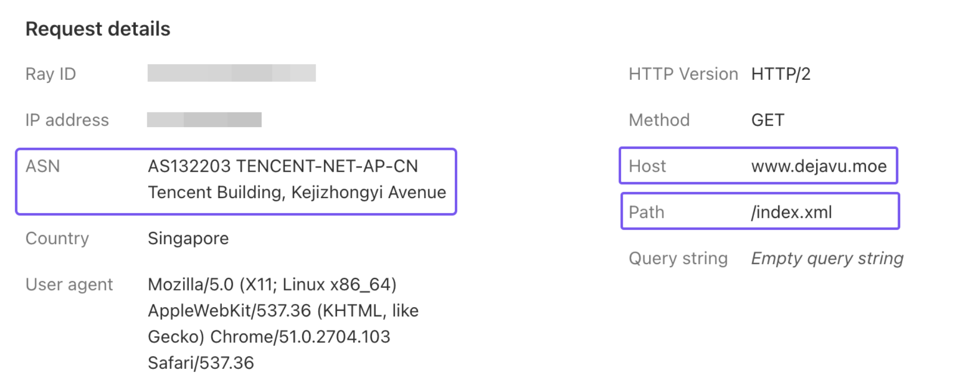Viewport: 980px width, 388px height.
Task: Select the Singapore country value
Action: point(188,239)
